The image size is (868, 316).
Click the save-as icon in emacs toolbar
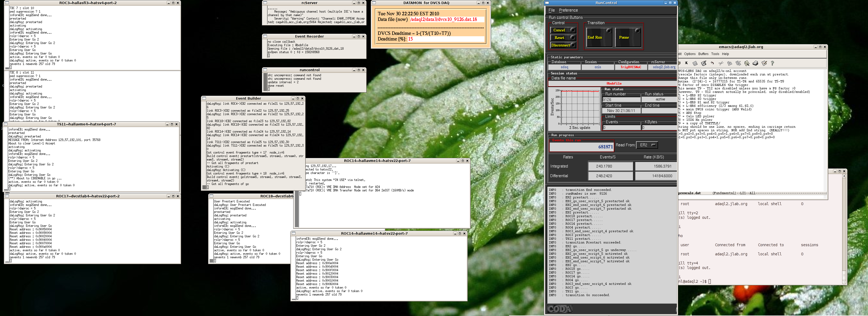703,63
